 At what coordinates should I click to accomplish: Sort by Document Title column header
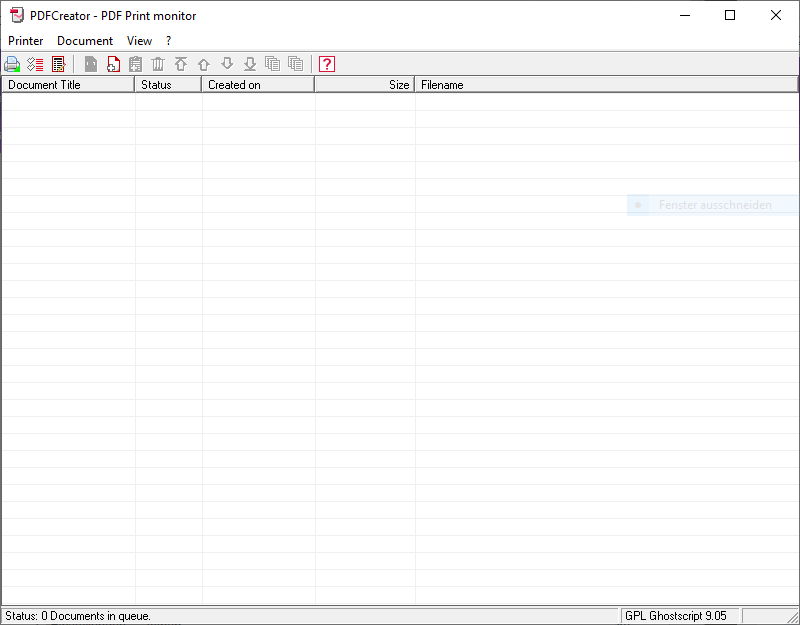pyautogui.click(x=68, y=85)
